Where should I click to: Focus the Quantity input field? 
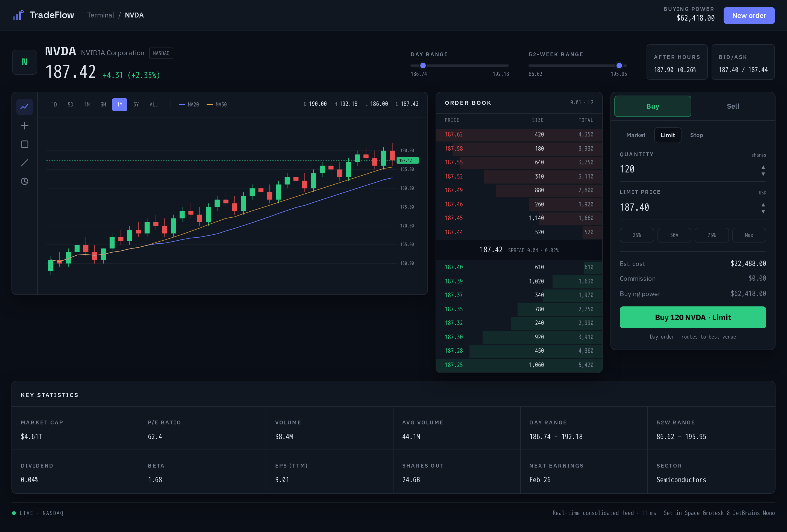(x=688, y=169)
